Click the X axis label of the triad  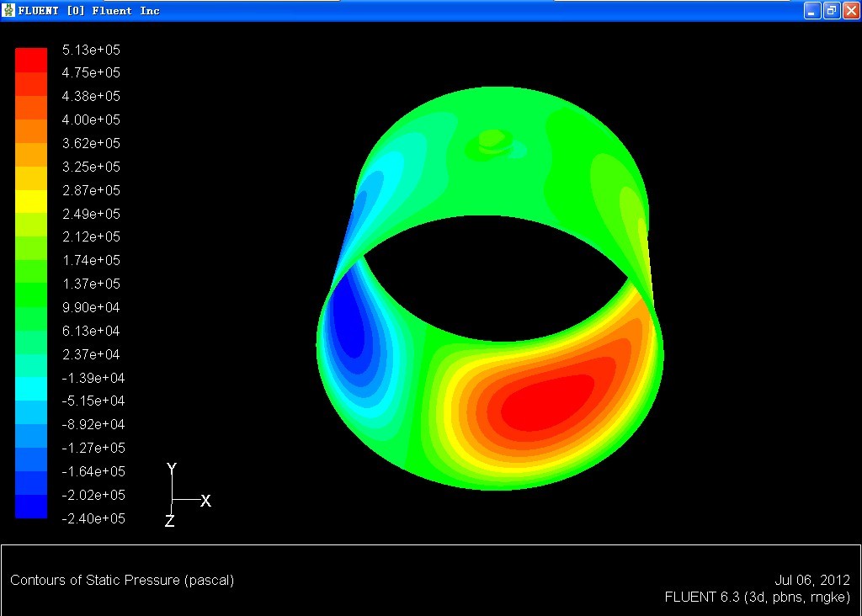point(205,501)
